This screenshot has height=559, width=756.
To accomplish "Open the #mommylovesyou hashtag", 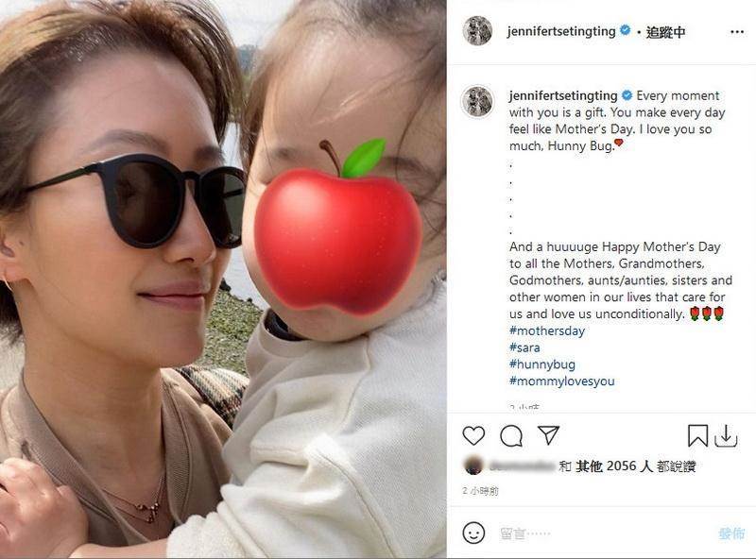I will tap(561, 381).
